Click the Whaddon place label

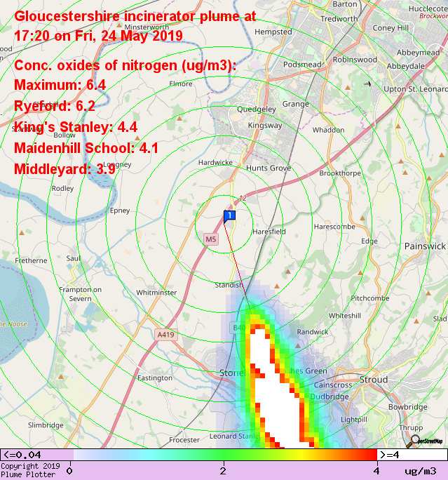pyautogui.click(x=328, y=130)
